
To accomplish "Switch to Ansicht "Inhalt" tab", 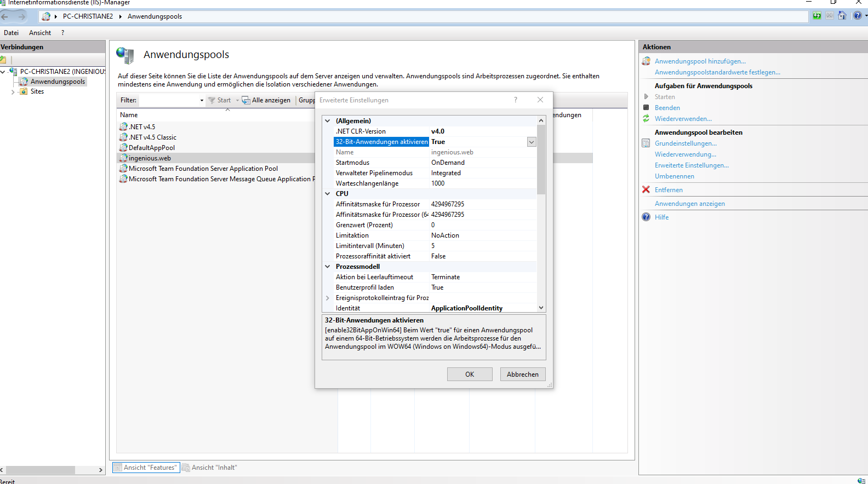I will tap(210, 468).
